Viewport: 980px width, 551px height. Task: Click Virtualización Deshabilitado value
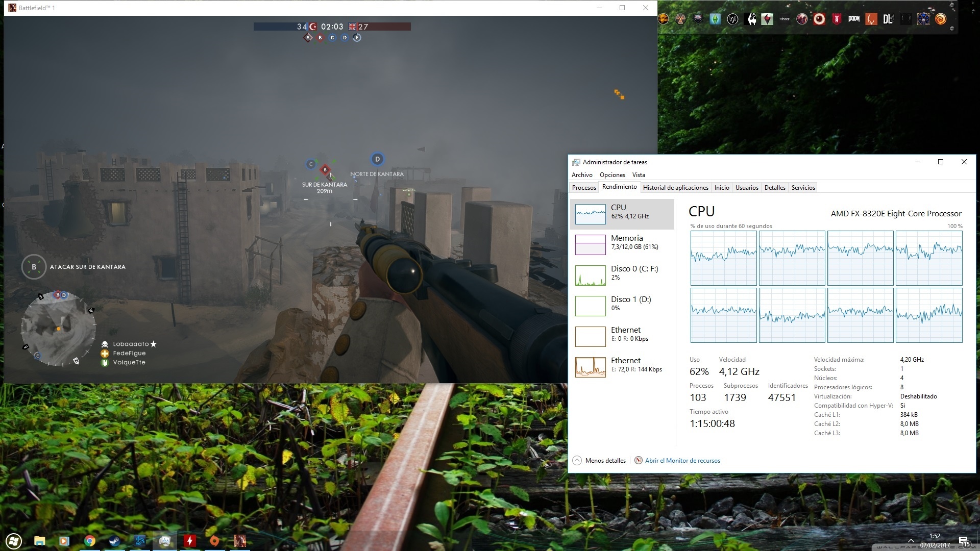[x=918, y=396]
